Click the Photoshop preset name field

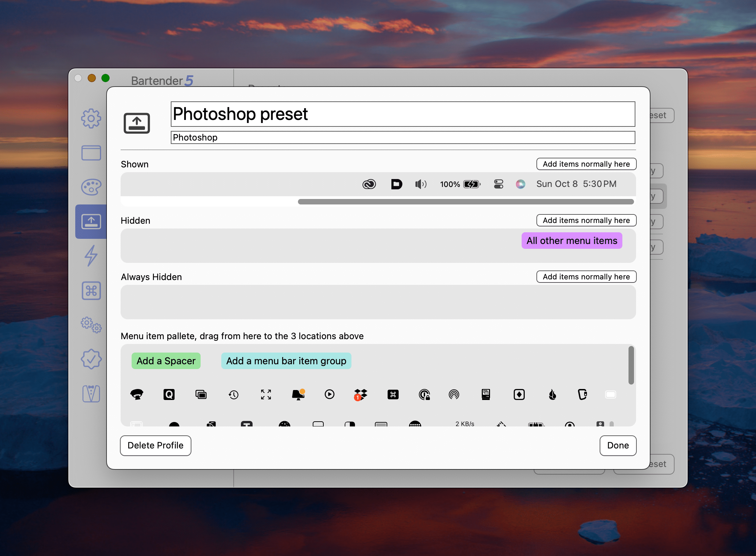tap(402, 114)
